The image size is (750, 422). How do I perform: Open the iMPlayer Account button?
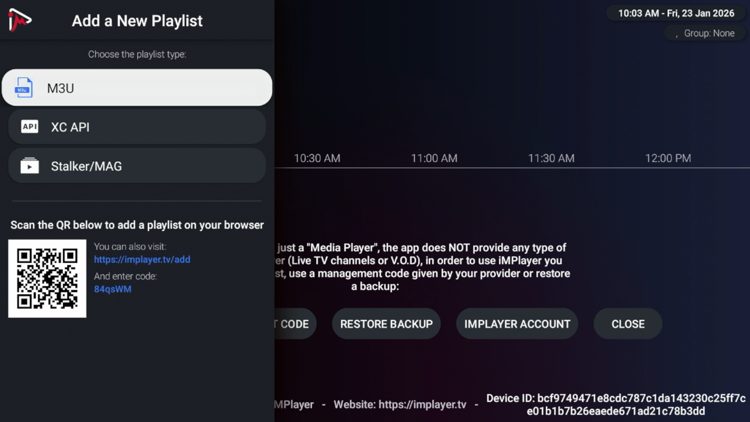pyautogui.click(x=517, y=324)
